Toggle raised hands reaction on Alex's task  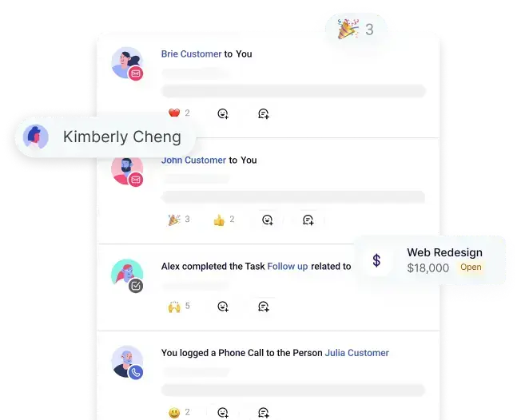coord(179,306)
